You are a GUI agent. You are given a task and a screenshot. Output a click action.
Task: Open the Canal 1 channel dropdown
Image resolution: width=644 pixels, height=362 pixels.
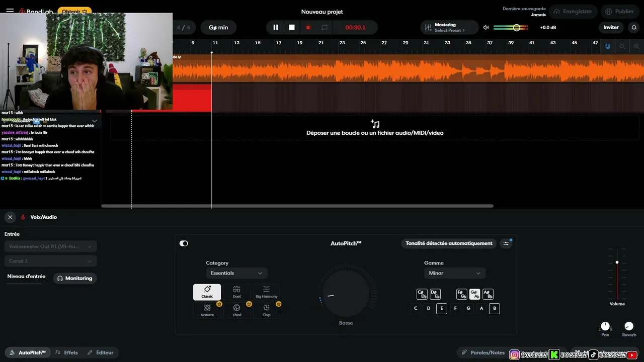coord(50,261)
